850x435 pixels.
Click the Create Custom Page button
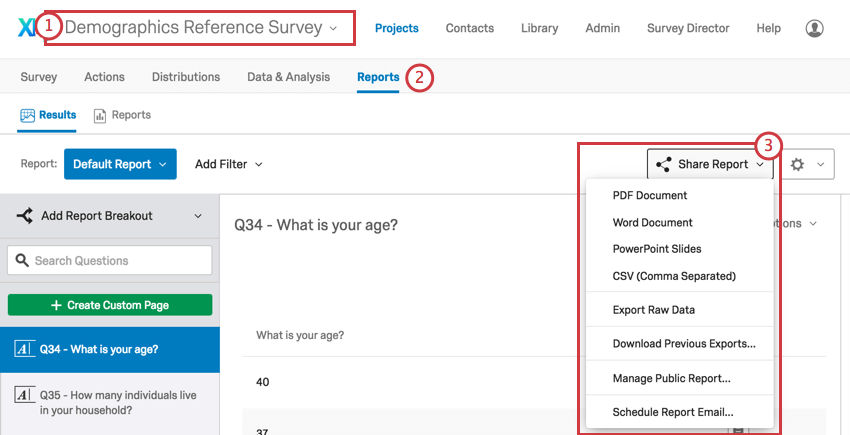[x=110, y=305]
